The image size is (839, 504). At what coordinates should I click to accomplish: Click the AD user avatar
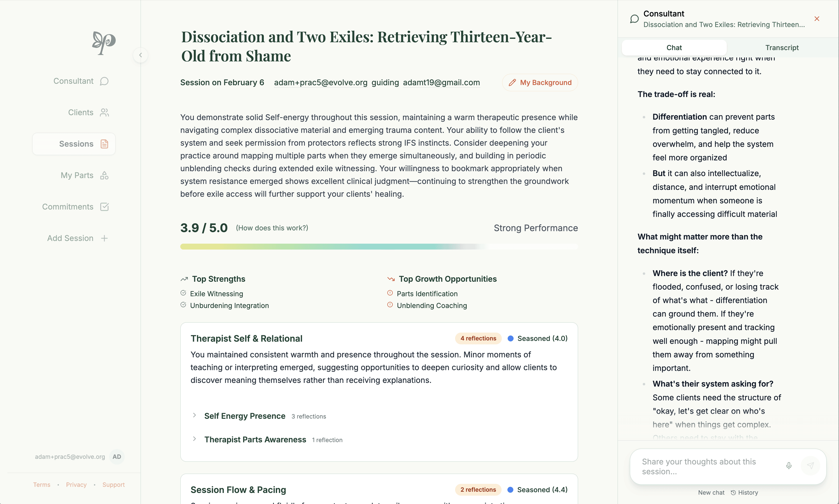(x=117, y=457)
